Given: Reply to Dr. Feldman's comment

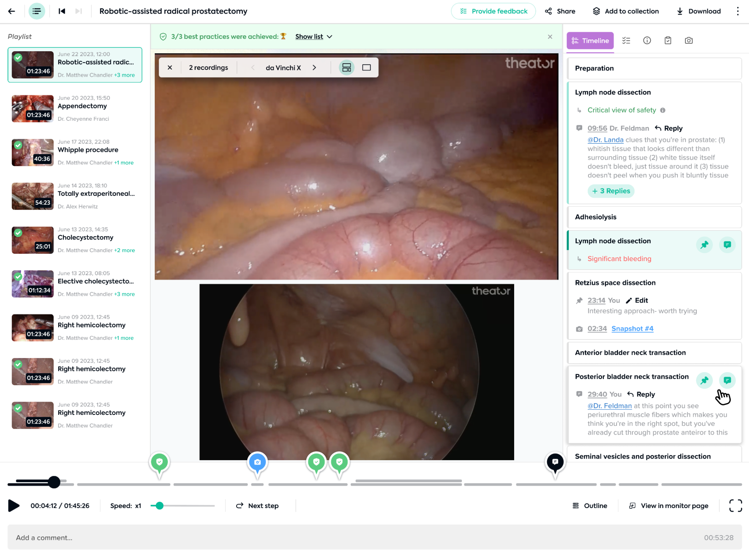Looking at the screenshot, I should point(669,128).
